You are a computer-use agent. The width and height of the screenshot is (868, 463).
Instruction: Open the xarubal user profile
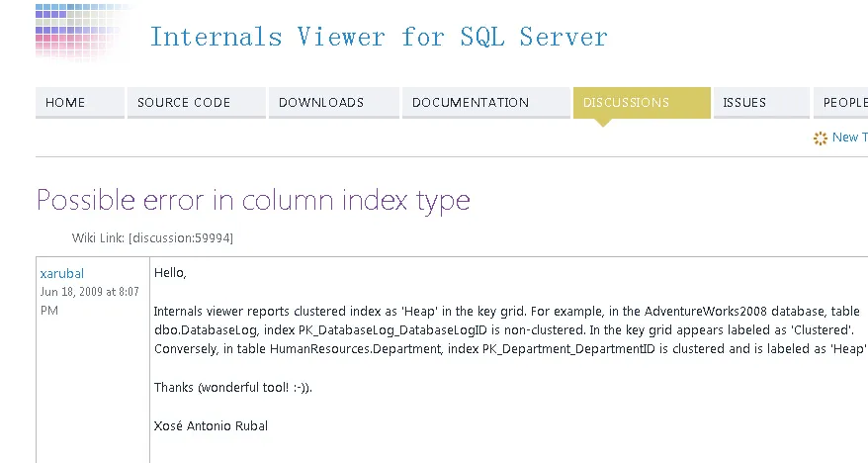coord(61,274)
